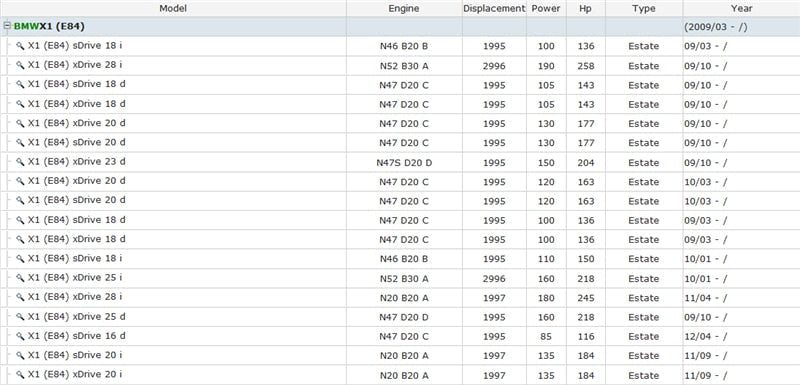Image resolution: width=800 pixels, height=385 pixels.
Task: Click Hp value 245
Action: point(586,298)
